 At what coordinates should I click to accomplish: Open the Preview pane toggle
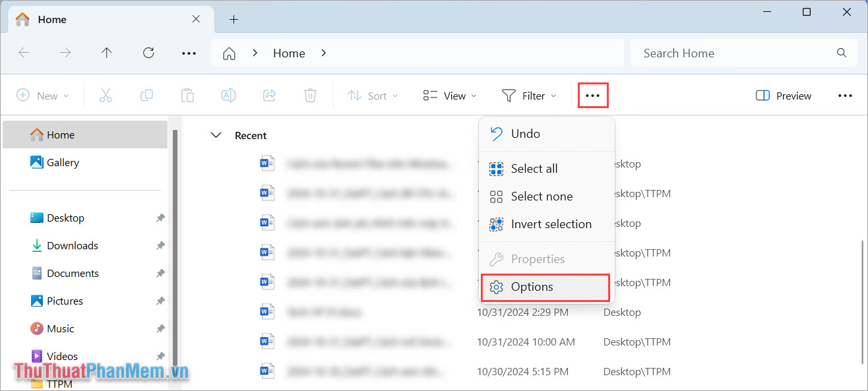pos(782,95)
